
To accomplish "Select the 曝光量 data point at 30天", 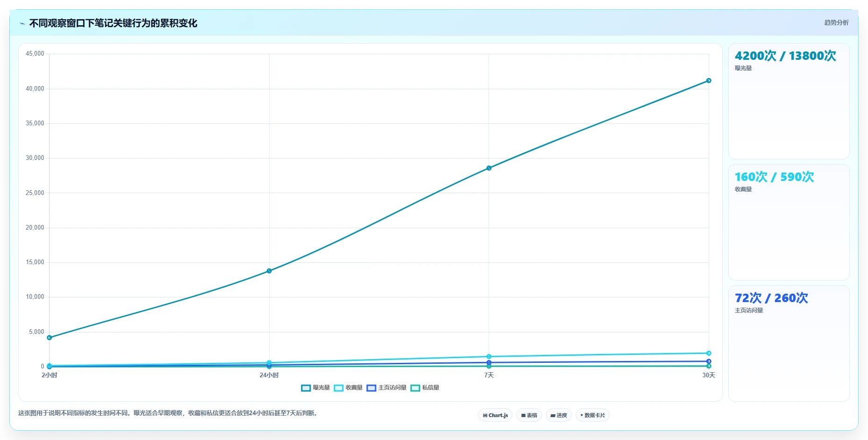I will point(709,80).
